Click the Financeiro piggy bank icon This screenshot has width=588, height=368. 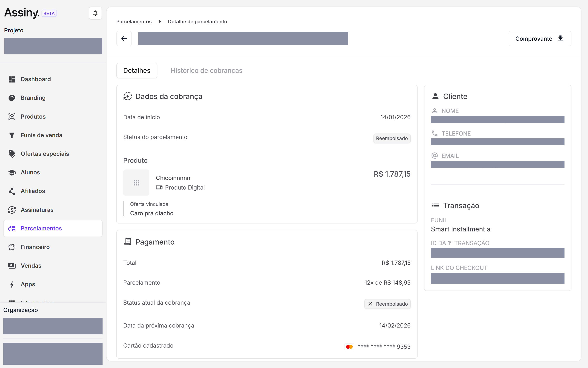pos(12,247)
